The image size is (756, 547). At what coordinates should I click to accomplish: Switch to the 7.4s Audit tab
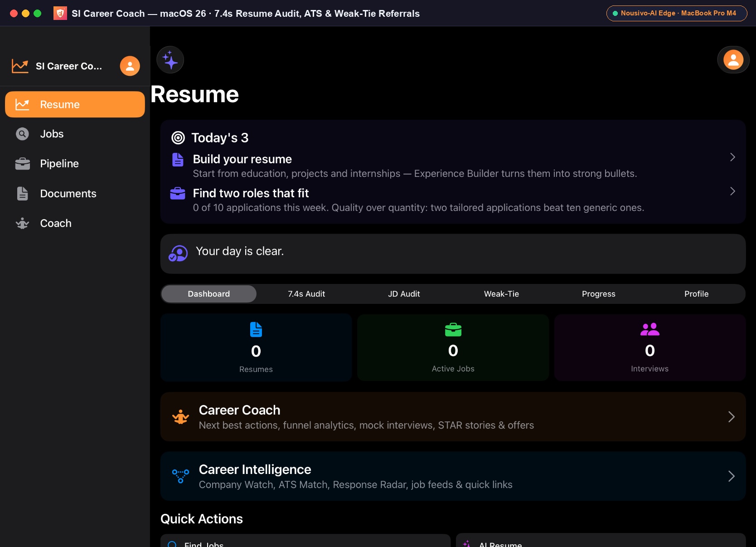[x=306, y=294]
